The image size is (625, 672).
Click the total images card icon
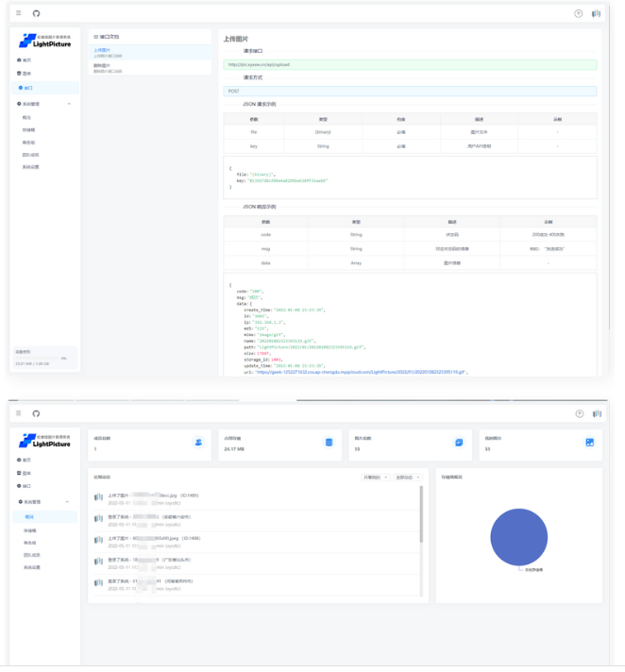pyautogui.click(x=459, y=443)
